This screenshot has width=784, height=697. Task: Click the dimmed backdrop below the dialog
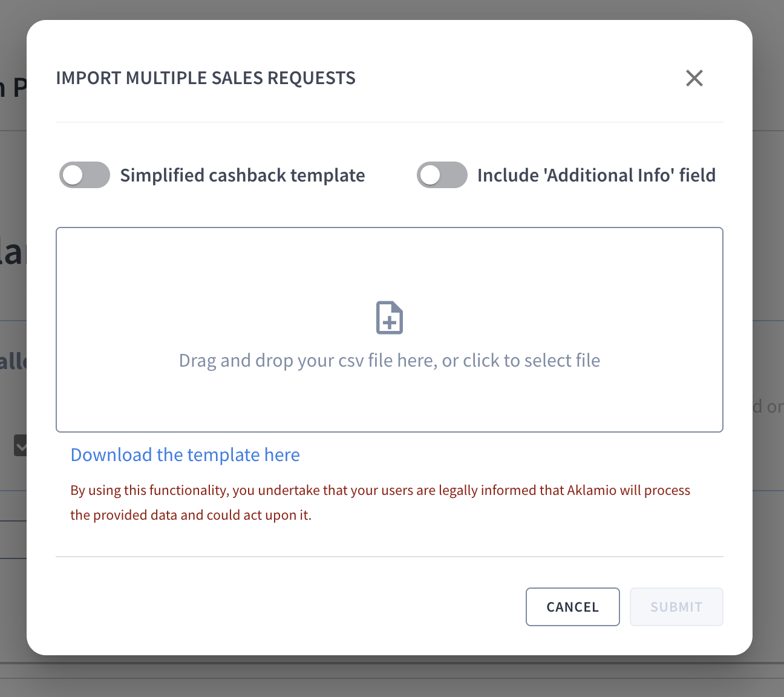pos(392,676)
